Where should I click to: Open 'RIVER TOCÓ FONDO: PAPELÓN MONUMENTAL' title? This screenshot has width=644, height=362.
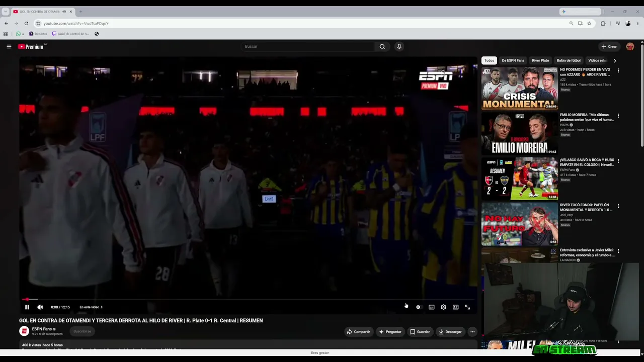[586, 207]
